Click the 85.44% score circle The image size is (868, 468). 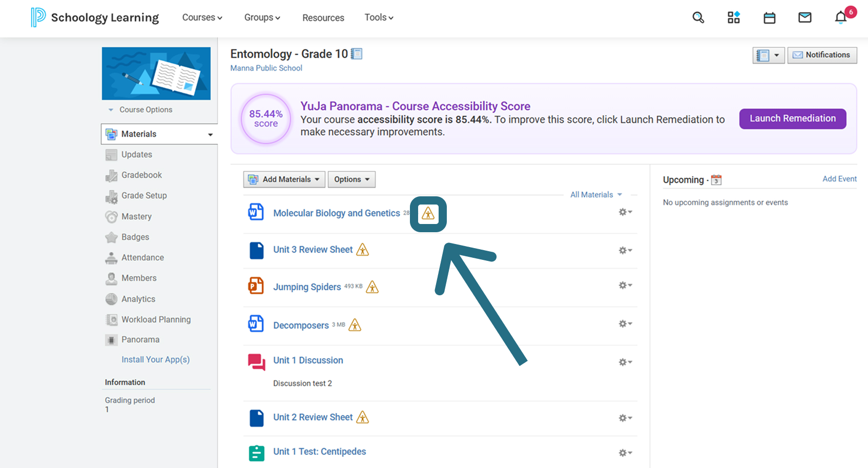click(266, 118)
